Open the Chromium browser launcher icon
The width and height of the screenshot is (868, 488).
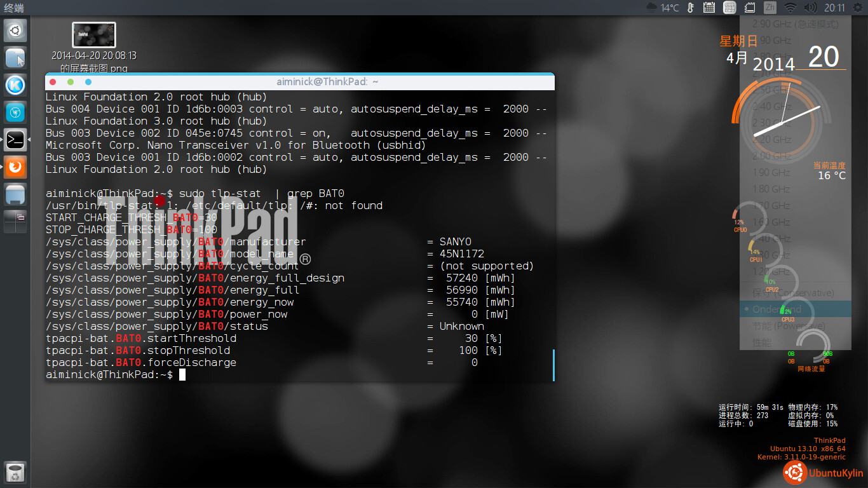pos(15,112)
